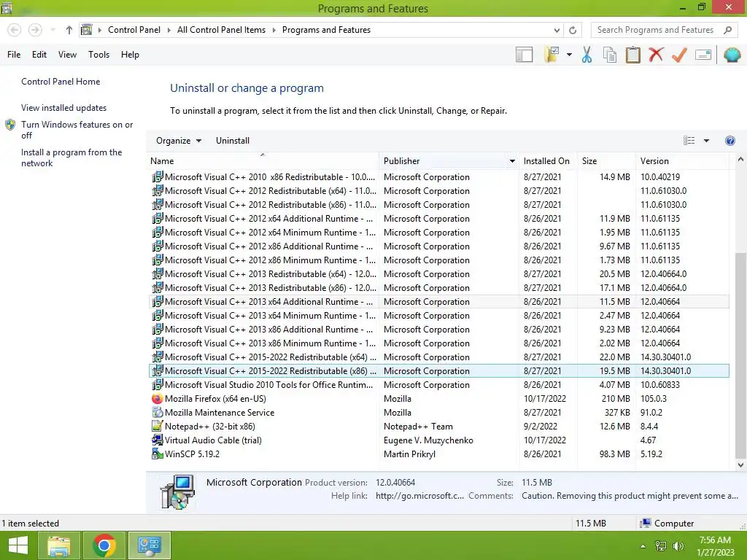747x560 pixels.
Task: Click the Rename toolbar icon
Action: coord(703,55)
